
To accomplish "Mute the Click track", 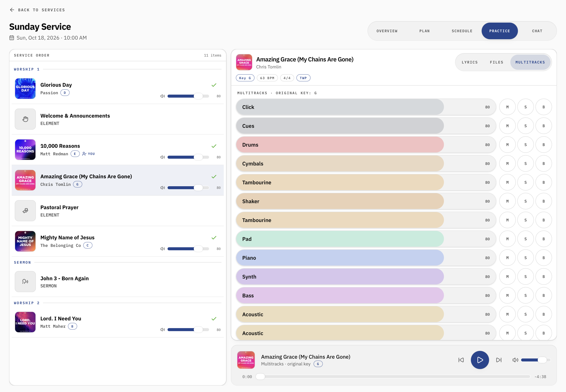I will [508, 107].
